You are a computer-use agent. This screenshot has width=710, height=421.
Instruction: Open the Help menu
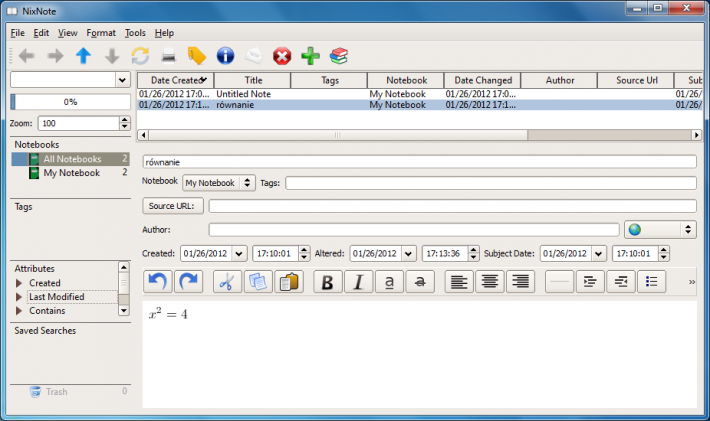pos(164,33)
